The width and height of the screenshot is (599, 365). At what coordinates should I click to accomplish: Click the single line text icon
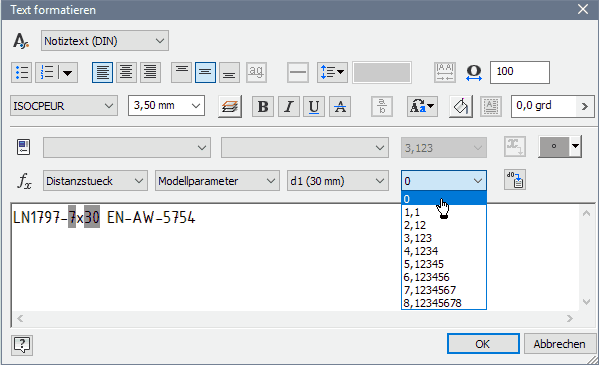point(298,72)
